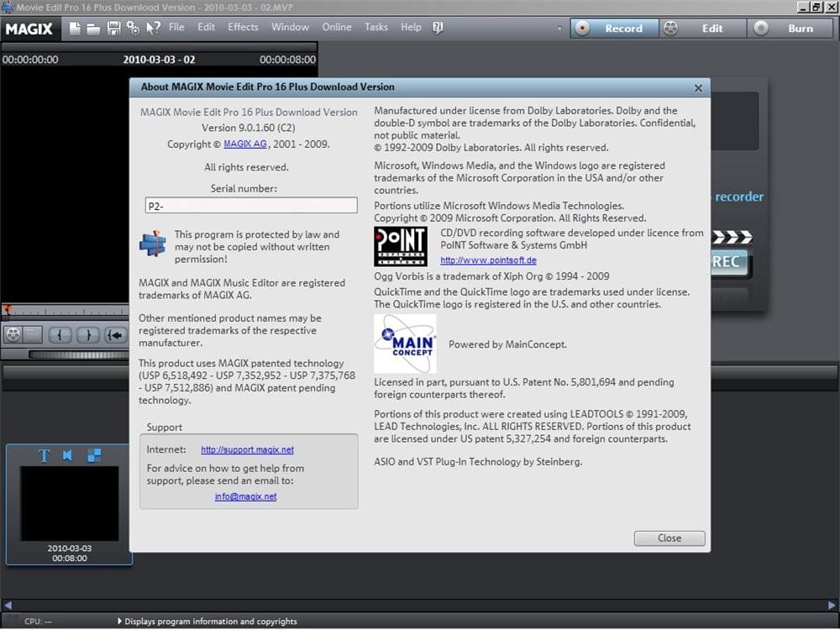840x630 pixels.
Task: Create a new project via New icon
Action: click(x=76, y=28)
